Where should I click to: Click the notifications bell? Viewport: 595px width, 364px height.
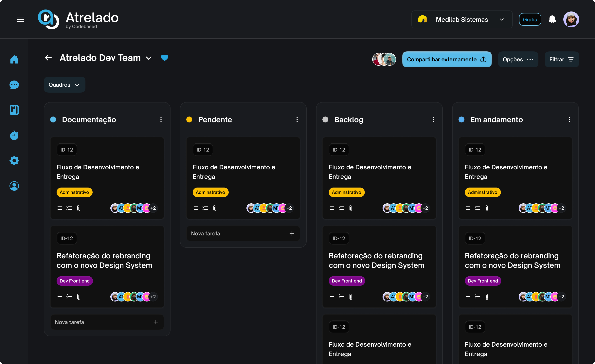[x=552, y=19]
